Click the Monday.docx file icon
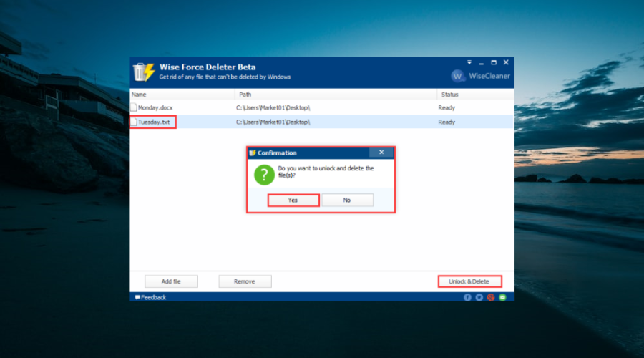Viewport: 644px width, 358px height. point(134,107)
